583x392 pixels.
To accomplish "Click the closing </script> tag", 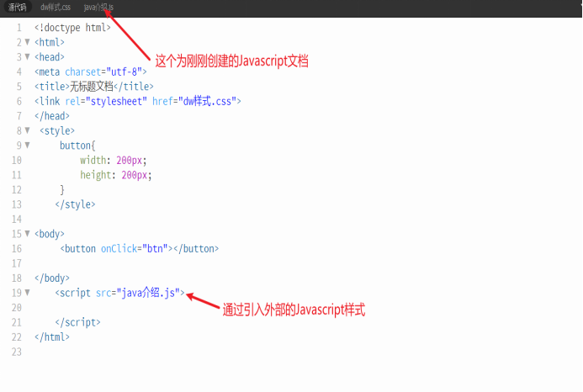I will click(x=77, y=322).
